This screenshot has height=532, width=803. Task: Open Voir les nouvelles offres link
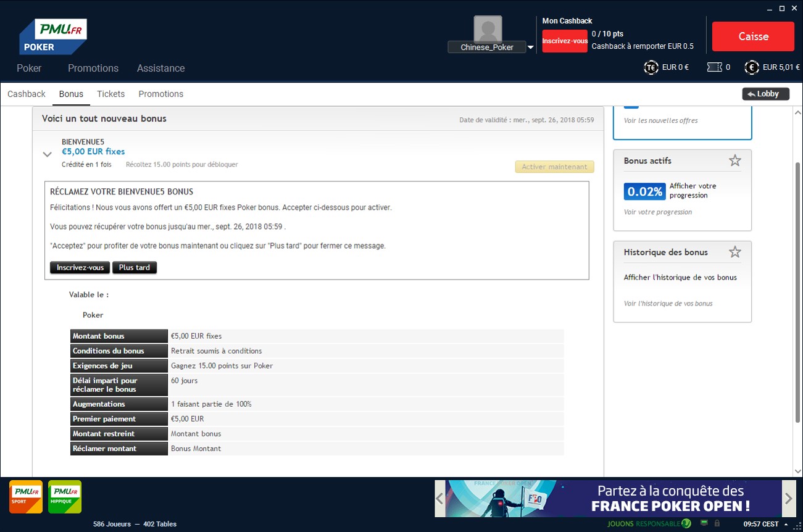click(x=660, y=120)
